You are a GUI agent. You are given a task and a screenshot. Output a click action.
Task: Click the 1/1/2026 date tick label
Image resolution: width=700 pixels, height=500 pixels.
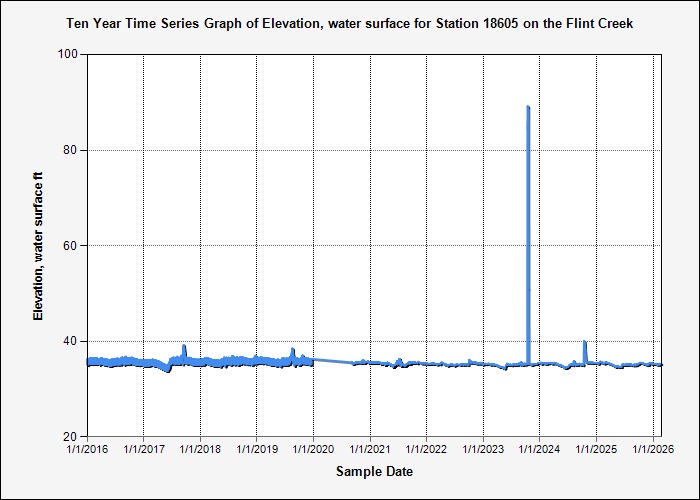653,451
